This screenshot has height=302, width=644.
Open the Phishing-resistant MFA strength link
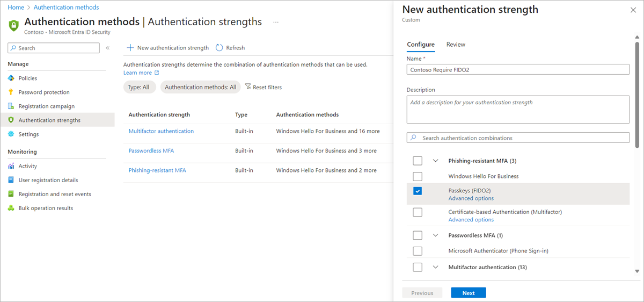point(157,170)
